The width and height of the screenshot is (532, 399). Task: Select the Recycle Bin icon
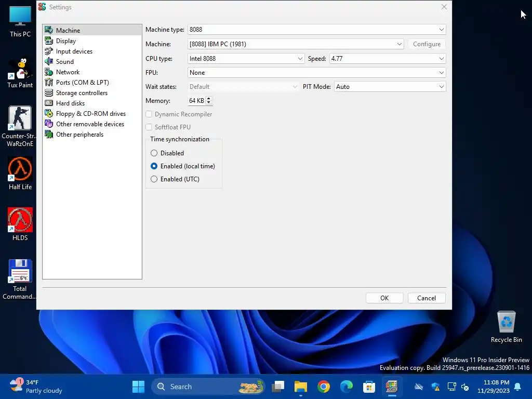pyautogui.click(x=506, y=327)
